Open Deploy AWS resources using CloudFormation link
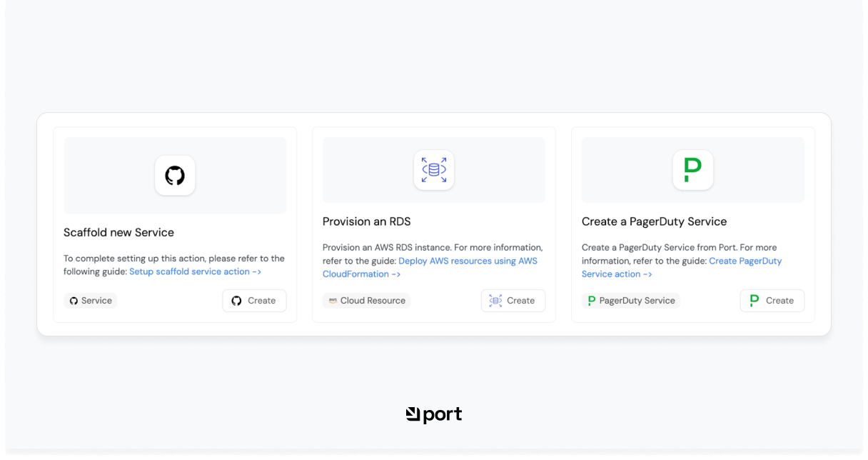The image size is (868, 460). [430, 267]
